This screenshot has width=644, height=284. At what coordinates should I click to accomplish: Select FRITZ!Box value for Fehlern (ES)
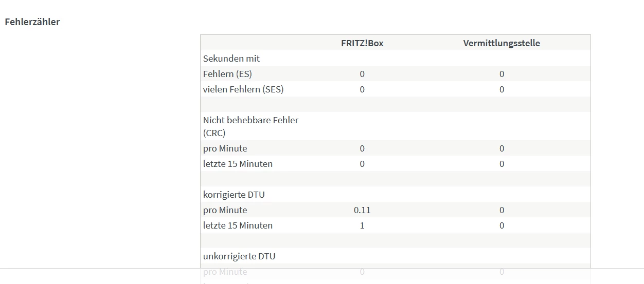[x=362, y=74]
